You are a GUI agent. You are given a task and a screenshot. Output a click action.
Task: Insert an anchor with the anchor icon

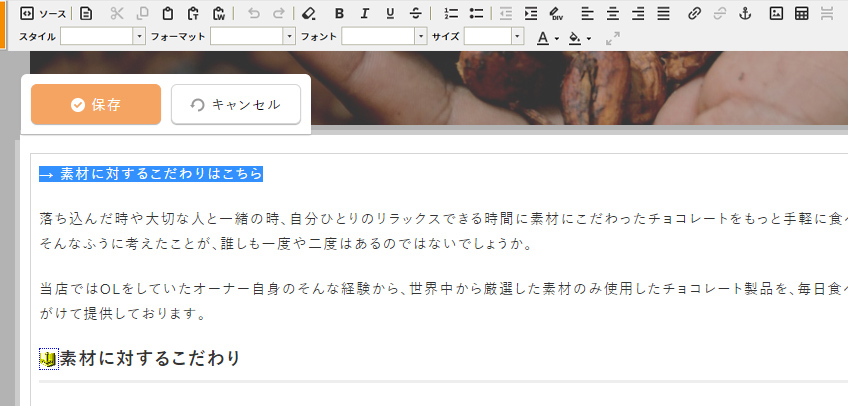coord(744,13)
